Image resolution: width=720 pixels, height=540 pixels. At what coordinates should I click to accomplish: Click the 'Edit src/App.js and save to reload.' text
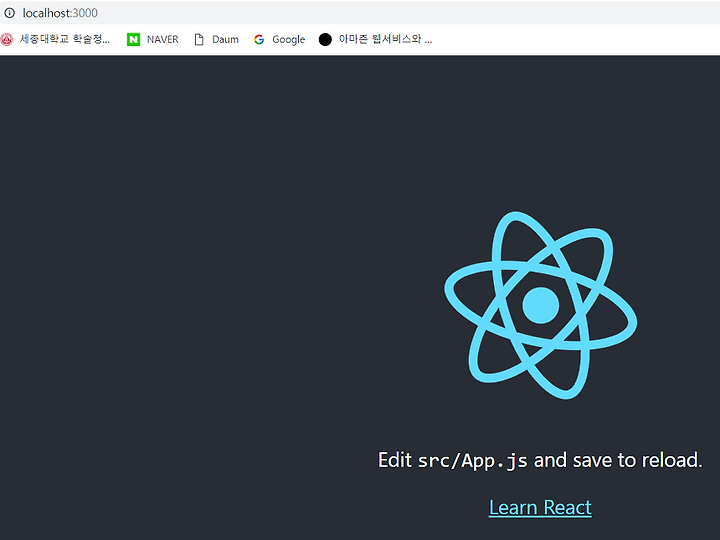540,460
